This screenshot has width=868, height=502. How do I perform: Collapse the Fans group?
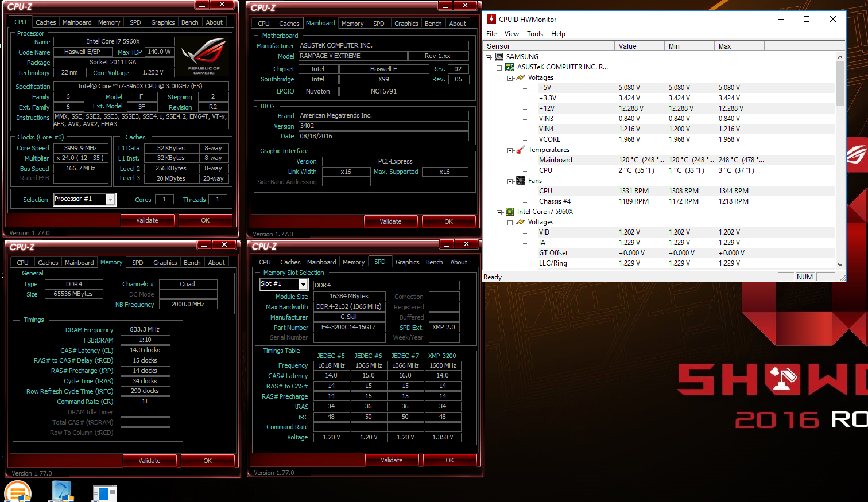(510, 181)
